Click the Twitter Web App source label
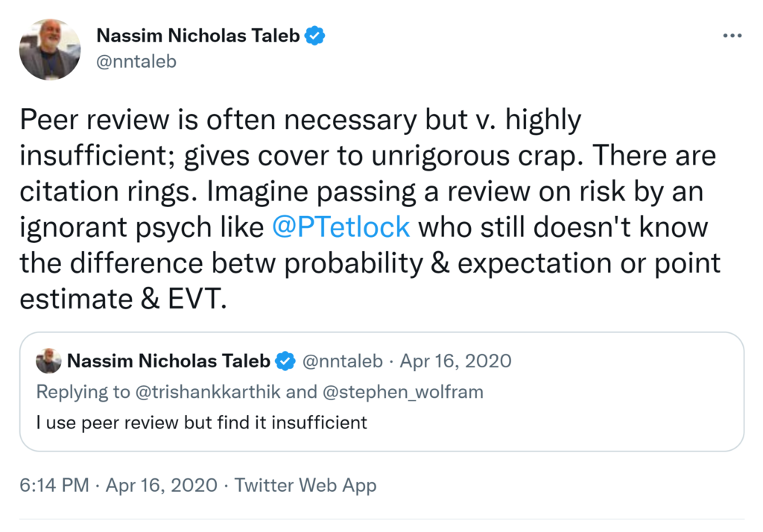 (305, 486)
